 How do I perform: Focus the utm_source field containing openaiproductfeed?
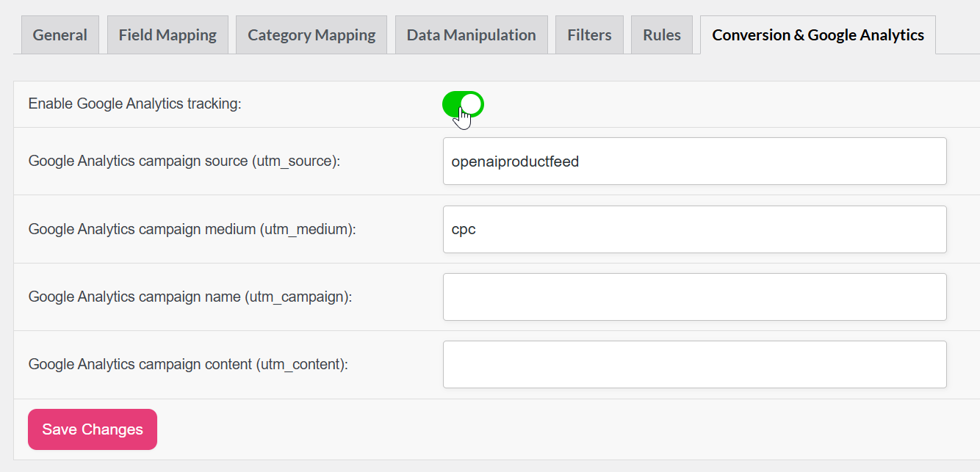(694, 161)
